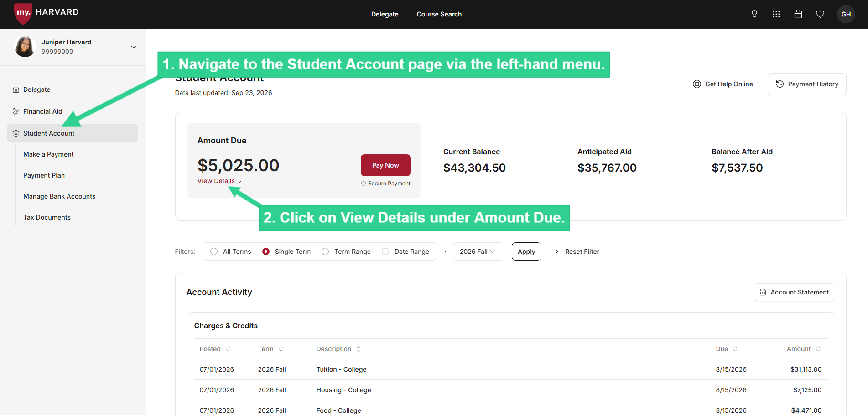Click the $43,304.50 current balance value

point(474,168)
